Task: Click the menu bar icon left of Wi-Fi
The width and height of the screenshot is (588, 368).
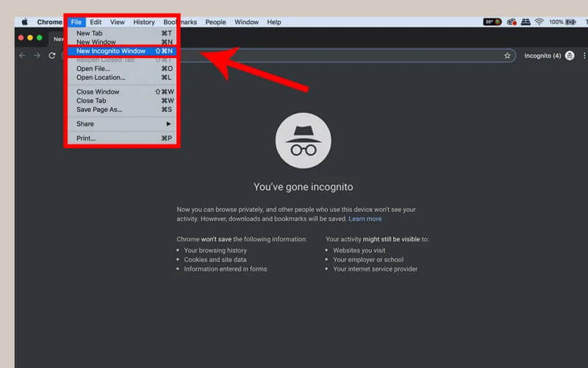Action: [x=526, y=22]
